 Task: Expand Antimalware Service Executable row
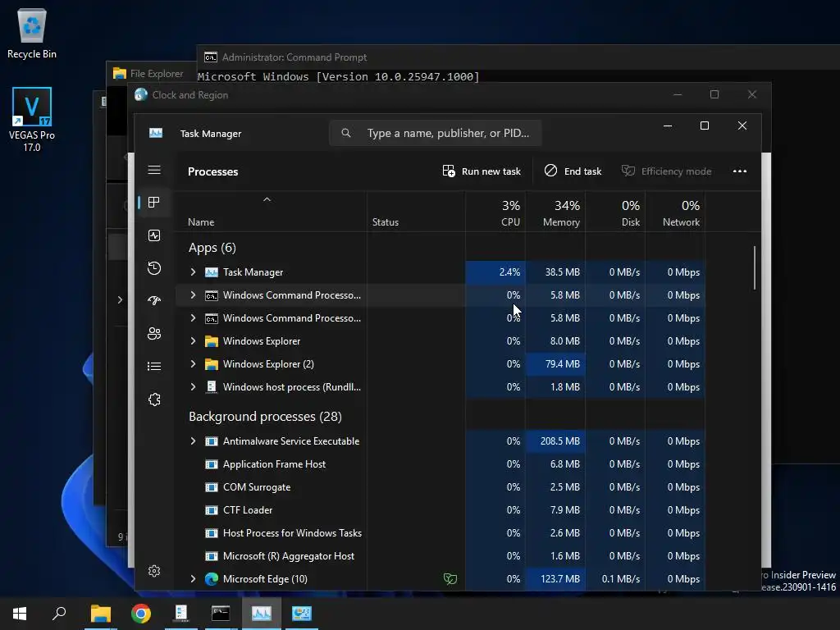tap(193, 441)
